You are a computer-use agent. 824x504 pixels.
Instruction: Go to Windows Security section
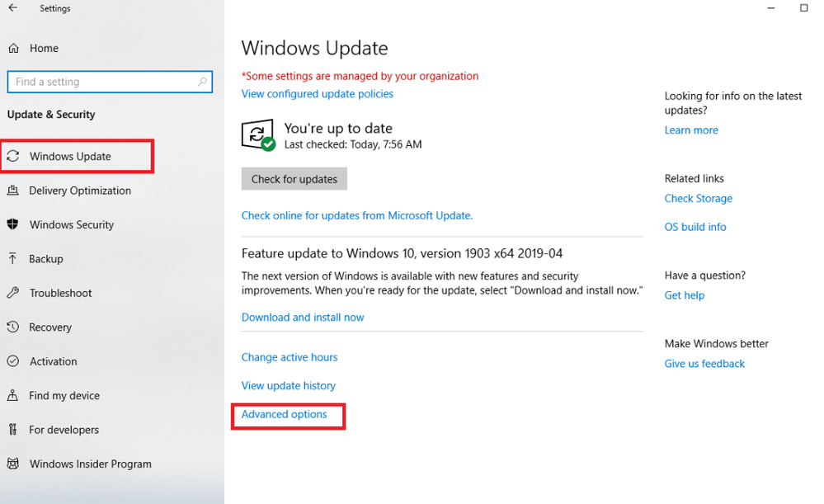pos(72,224)
